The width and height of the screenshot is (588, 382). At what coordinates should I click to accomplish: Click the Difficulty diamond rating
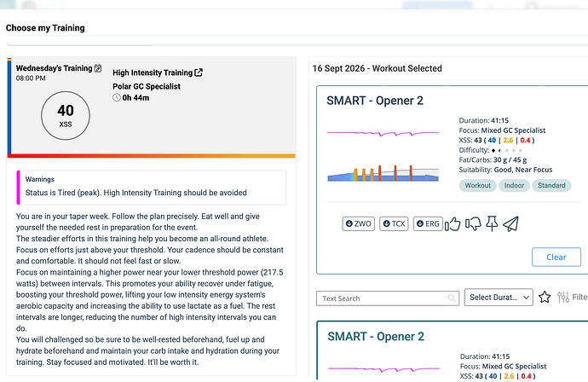click(507, 150)
